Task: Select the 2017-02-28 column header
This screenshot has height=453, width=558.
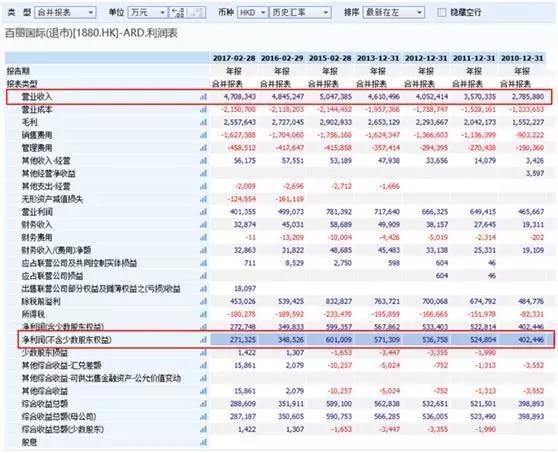Action: (x=234, y=58)
